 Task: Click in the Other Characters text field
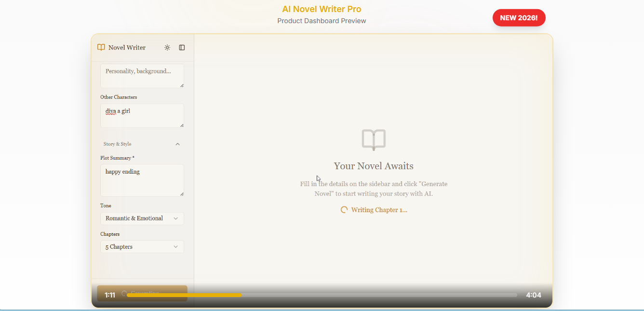tap(142, 115)
